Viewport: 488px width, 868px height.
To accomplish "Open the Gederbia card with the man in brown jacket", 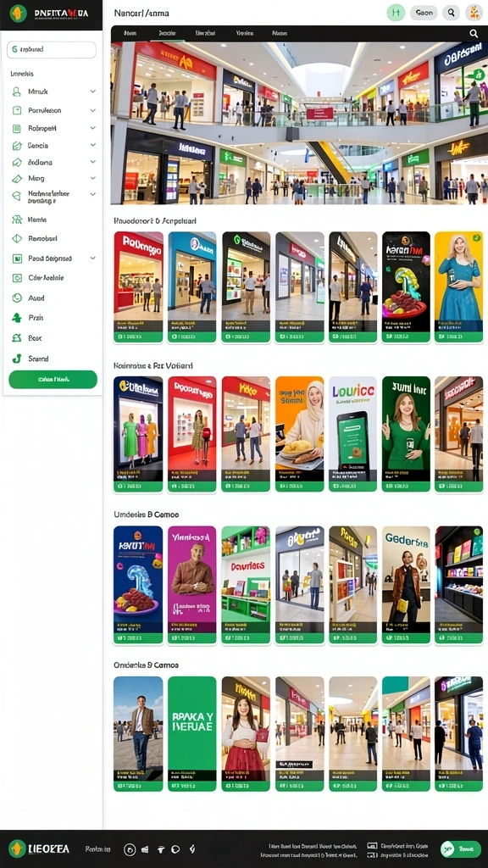I will click(406, 585).
